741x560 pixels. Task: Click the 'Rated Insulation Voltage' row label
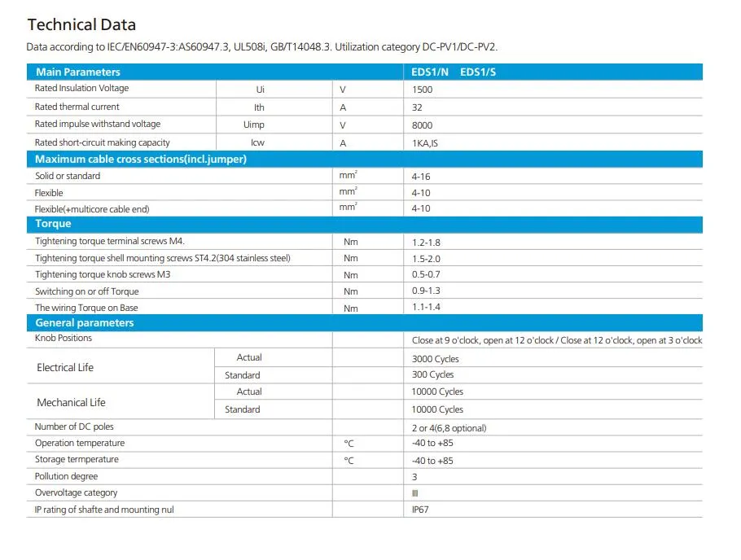(x=81, y=89)
